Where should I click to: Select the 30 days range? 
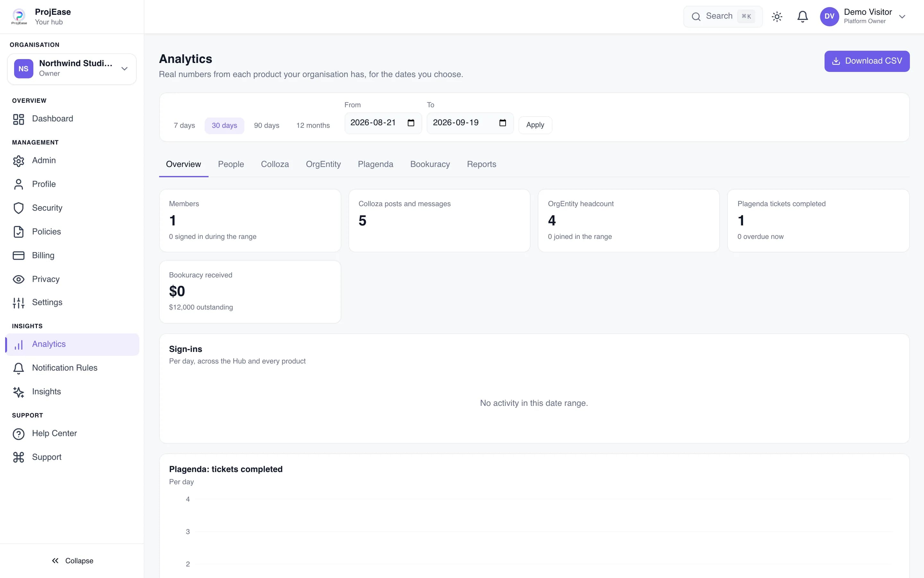[x=224, y=125]
